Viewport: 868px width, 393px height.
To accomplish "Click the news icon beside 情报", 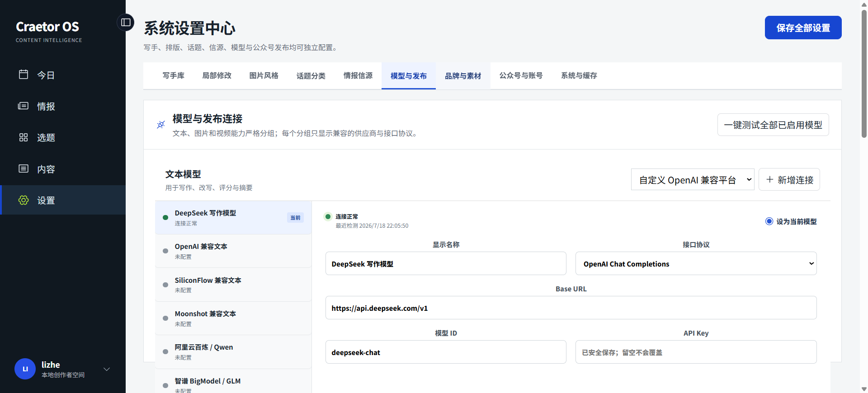I will [24, 106].
